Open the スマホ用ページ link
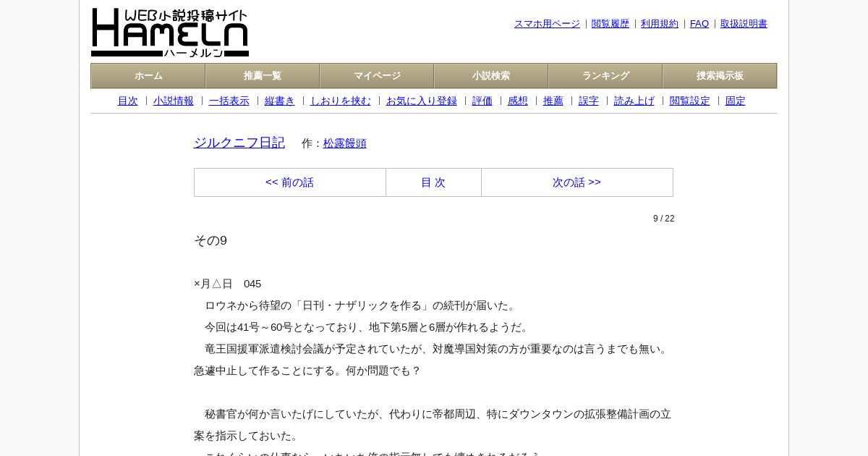This screenshot has width=868, height=456. click(x=547, y=24)
